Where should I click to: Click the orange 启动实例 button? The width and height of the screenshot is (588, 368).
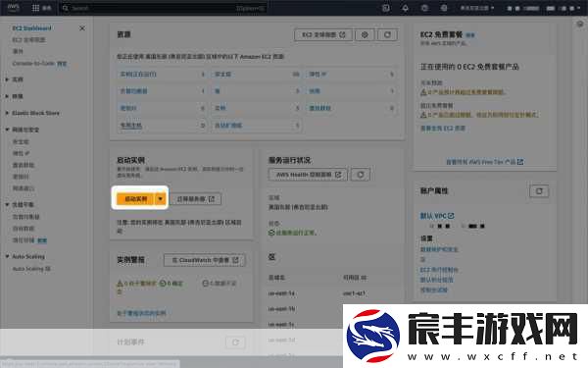click(135, 198)
